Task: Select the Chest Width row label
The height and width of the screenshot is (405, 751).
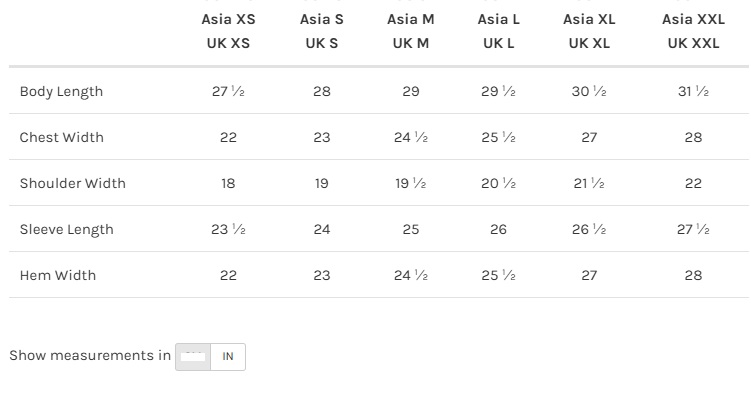Action: tap(61, 138)
